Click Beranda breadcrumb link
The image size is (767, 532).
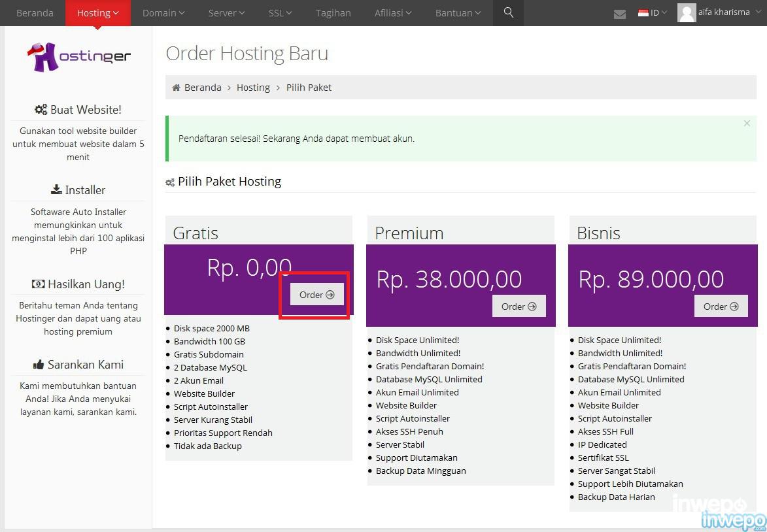point(203,88)
